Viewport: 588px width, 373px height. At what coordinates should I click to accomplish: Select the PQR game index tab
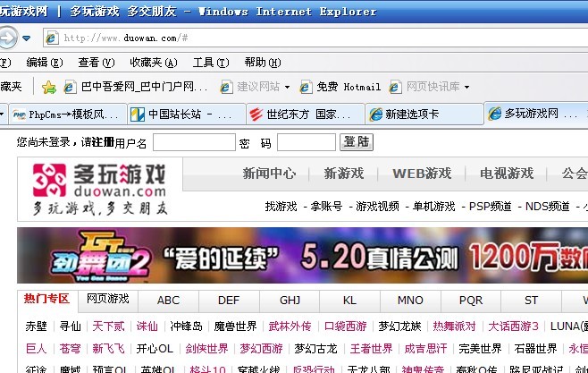coord(471,301)
